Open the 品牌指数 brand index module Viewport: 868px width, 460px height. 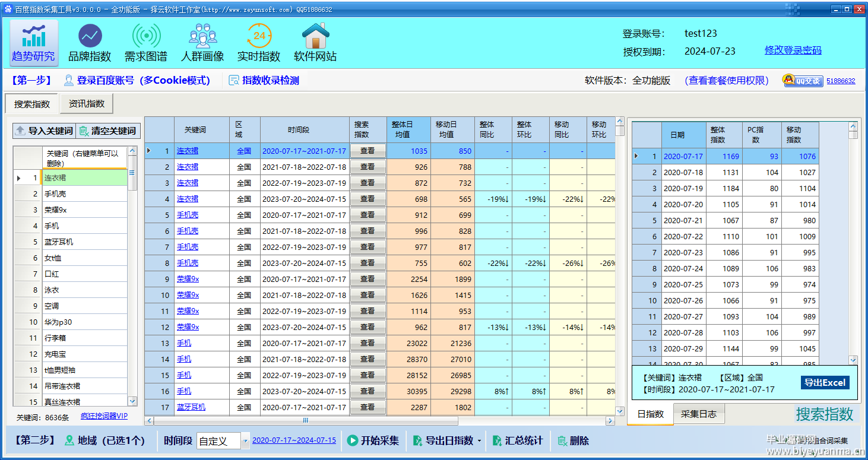[90, 43]
